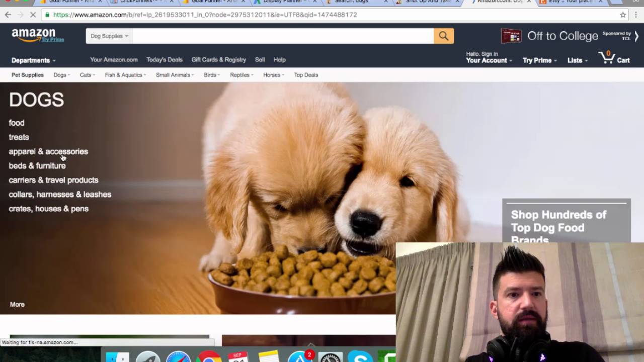Click More below dog categories
Image resolution: width=644 pixels, height=362 pixels.
(x=17, y=304)
